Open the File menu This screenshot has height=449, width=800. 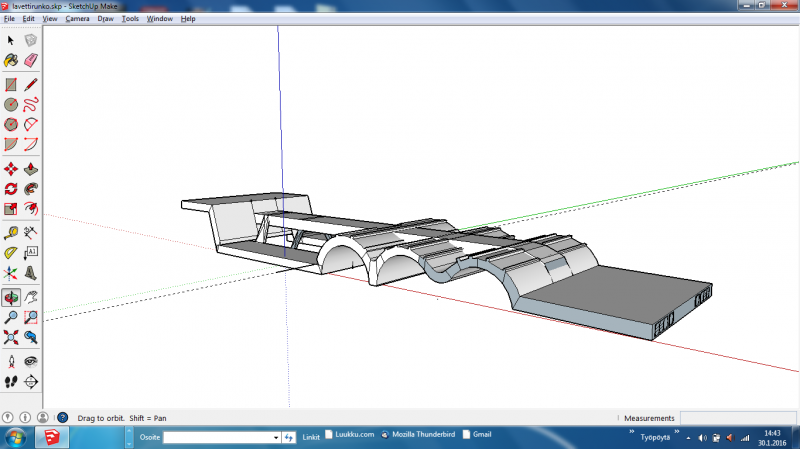click(9, 19)
